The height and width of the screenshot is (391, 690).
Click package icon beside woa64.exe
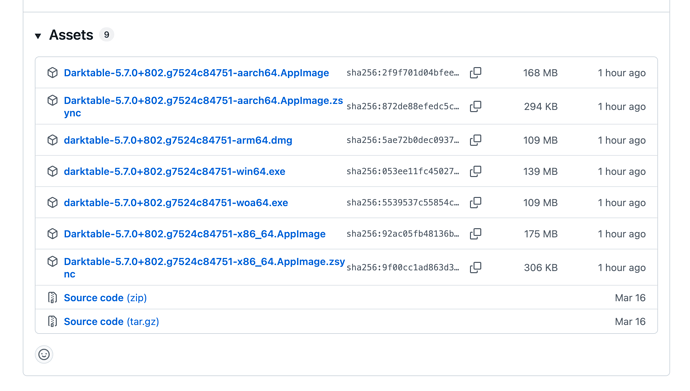52,202
